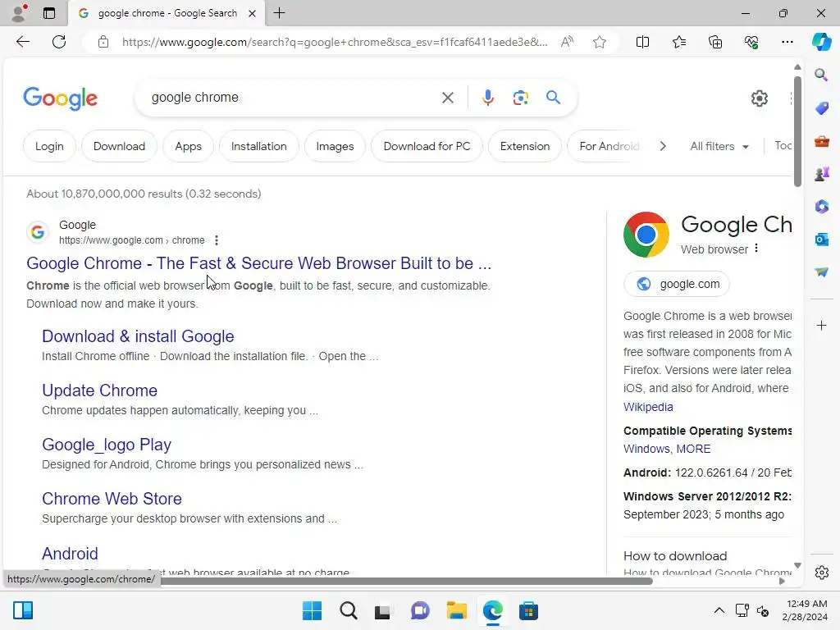Select the Download for PC chip
Screen dimensions: 840x630
point(427,146)
